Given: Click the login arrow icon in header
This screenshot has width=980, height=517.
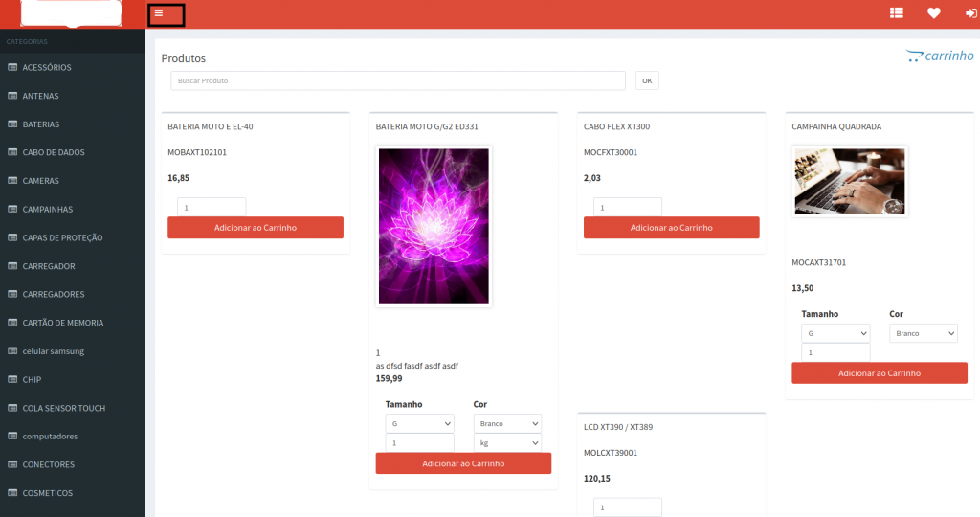Looking at the screenshot, I should pos(970,13).
